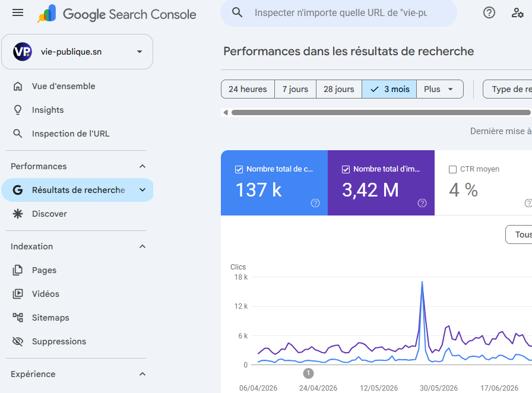Open the hamburger main menu

(x=18, y=13)
